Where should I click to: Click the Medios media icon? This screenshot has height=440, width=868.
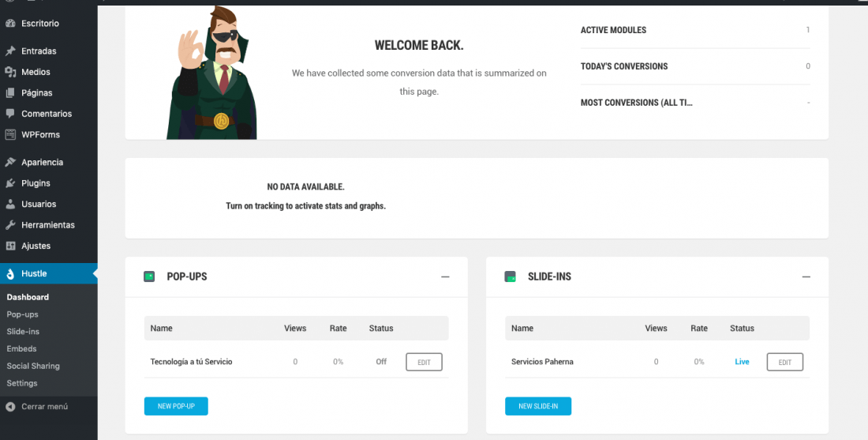[x=10, y=72]
